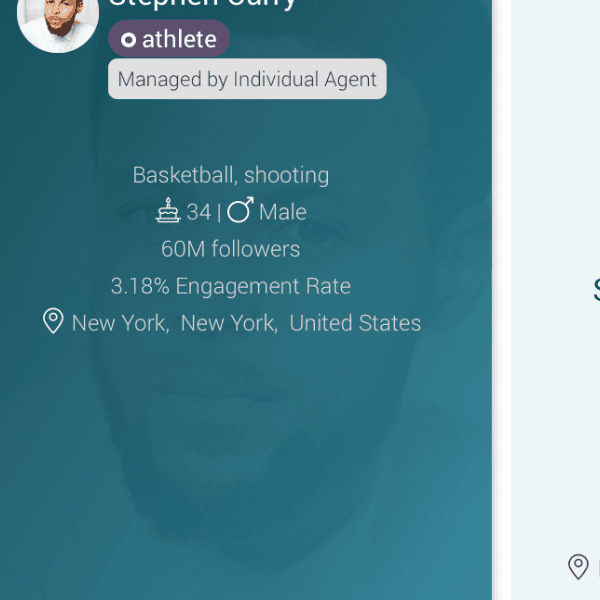Select the United States country text
This screenshot has width=600, height=600.
pyautogui.click(x=355, y=323)
